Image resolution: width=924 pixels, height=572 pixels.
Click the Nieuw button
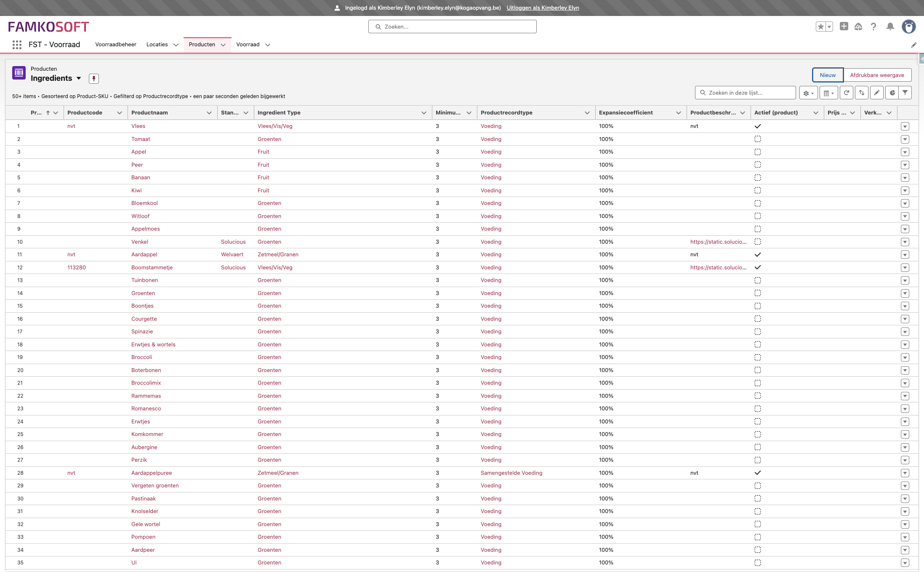[827, 75]
